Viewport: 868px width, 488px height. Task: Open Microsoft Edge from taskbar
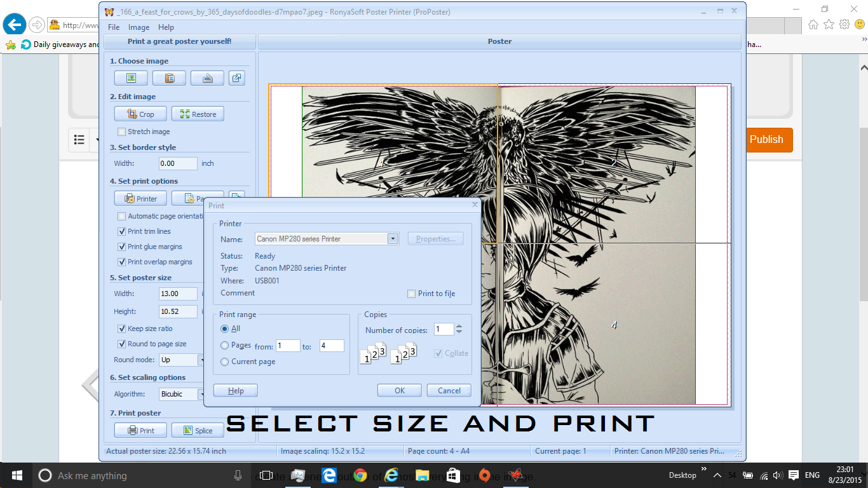pos(329,475)
